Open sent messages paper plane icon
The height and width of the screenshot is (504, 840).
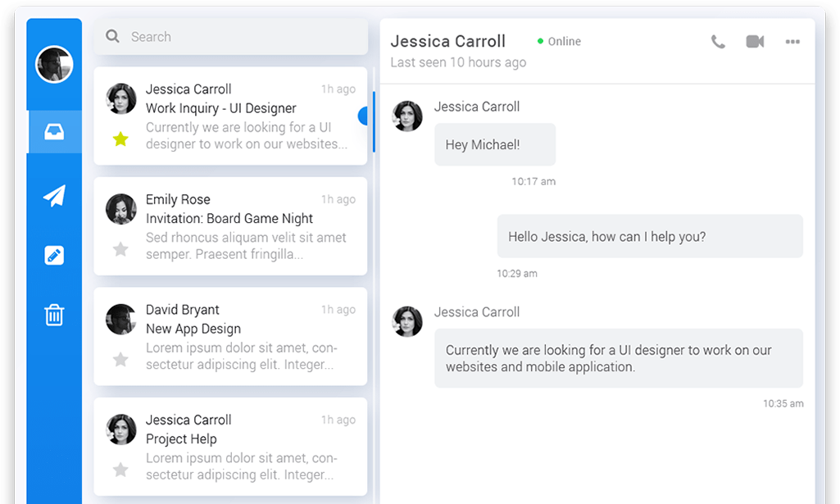(54, 196)
